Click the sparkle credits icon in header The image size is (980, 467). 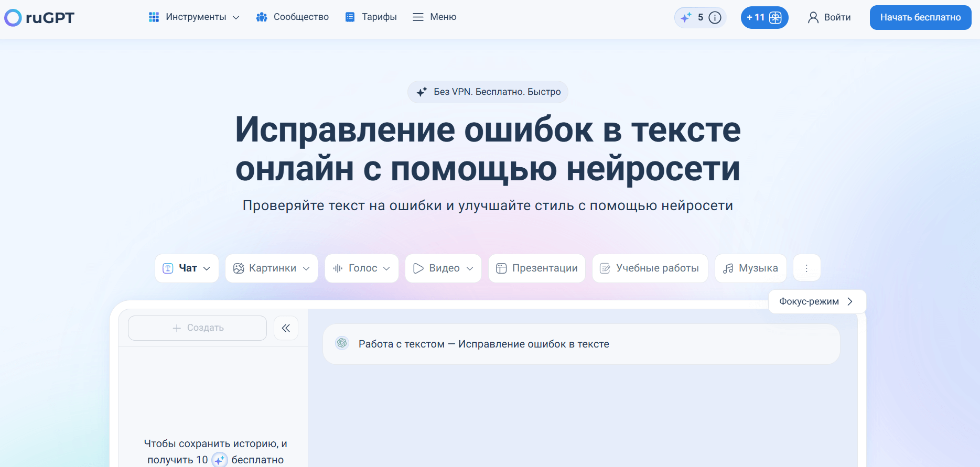point(686,18)
